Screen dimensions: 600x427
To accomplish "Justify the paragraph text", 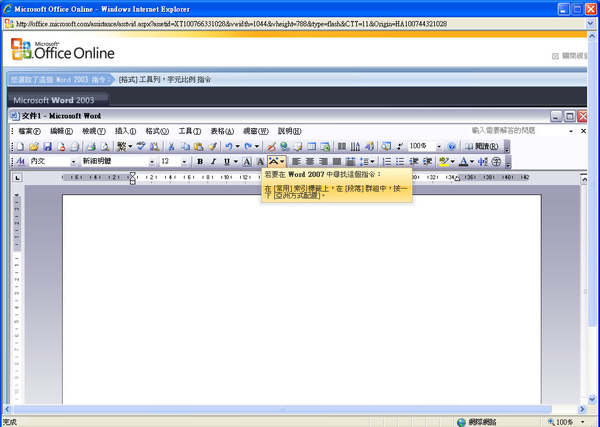I will point(337,161).
